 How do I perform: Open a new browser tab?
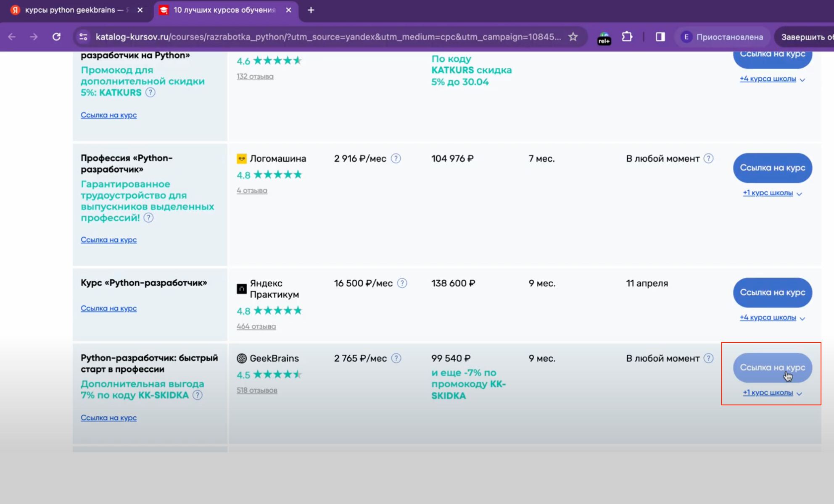(x=311, y=10)
